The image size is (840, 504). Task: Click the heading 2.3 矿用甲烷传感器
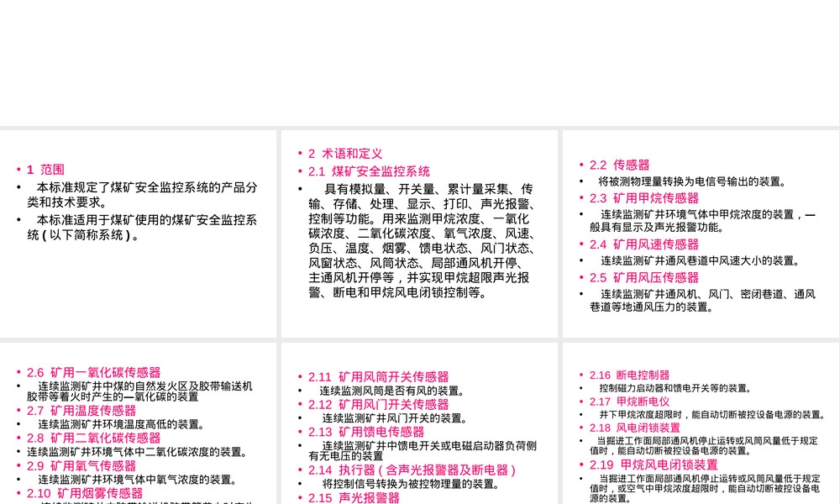644,198
